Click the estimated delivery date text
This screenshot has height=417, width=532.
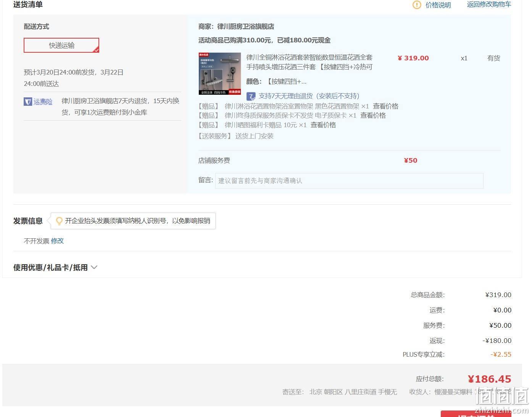[74, 78]
